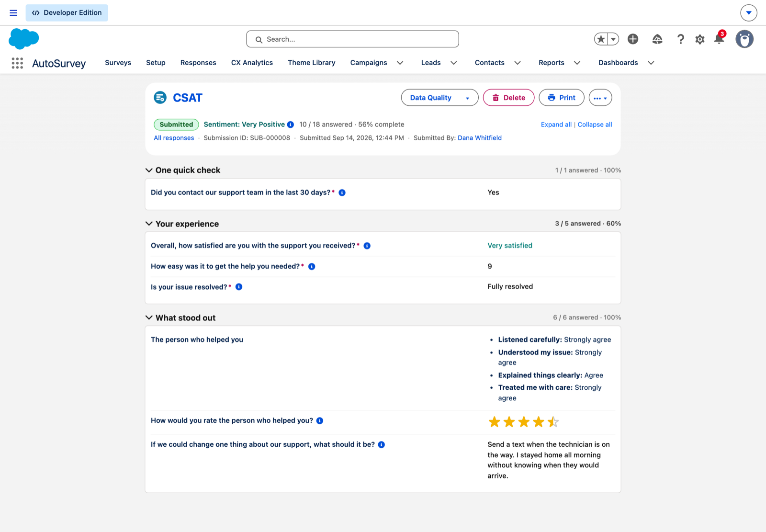Open the Leads tab
The width and height of the screenshot is (766, 532).
click(431, 63)
